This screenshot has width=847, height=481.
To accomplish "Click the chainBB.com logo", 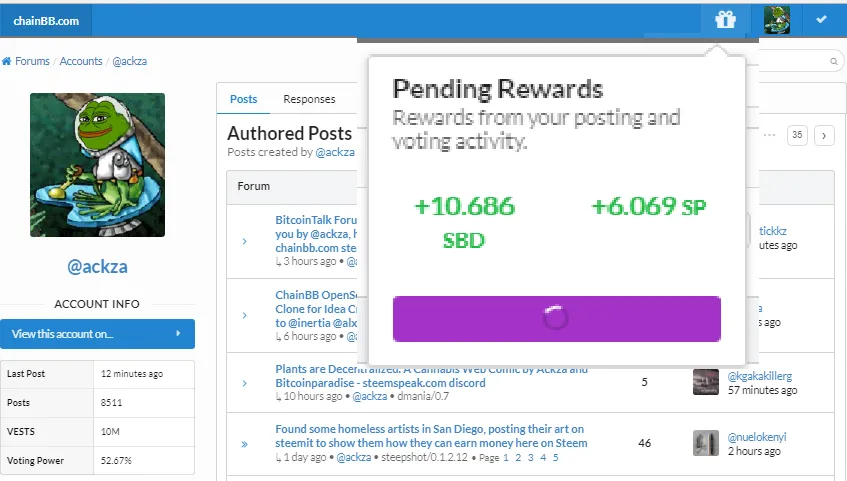I will 46,21.
